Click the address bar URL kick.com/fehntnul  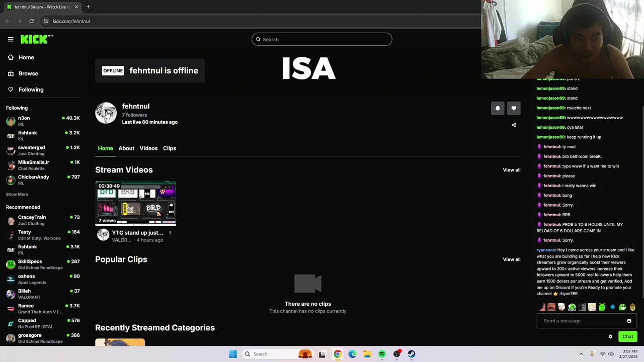click(x=71, y=21)
